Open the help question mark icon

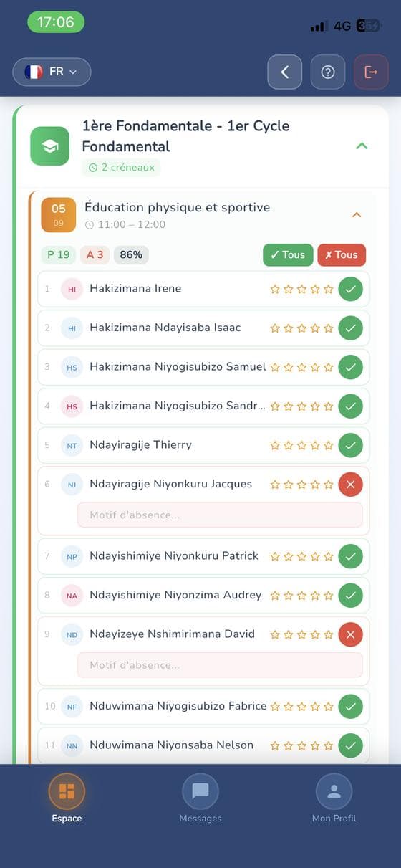click(328, 72)
